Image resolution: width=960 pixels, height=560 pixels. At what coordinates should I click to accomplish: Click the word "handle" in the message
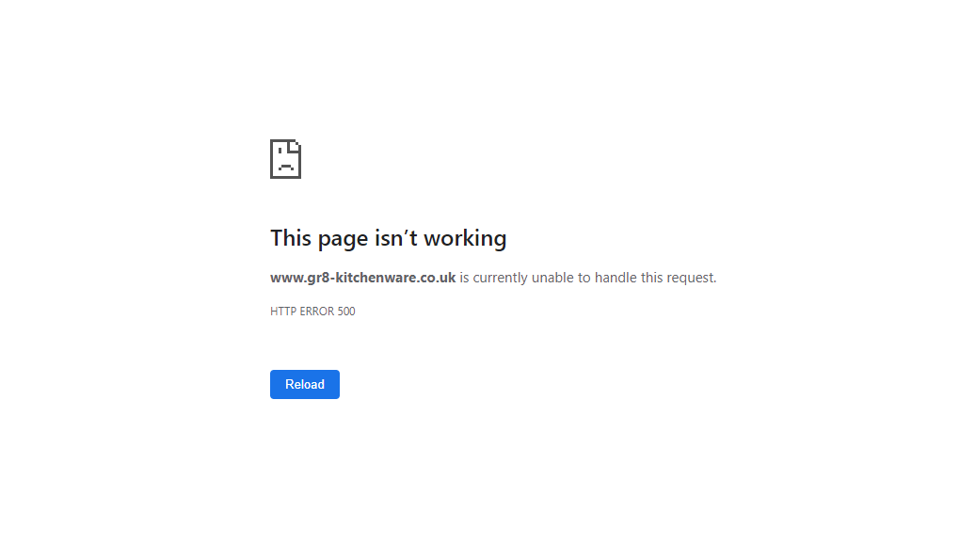point(616,278)
